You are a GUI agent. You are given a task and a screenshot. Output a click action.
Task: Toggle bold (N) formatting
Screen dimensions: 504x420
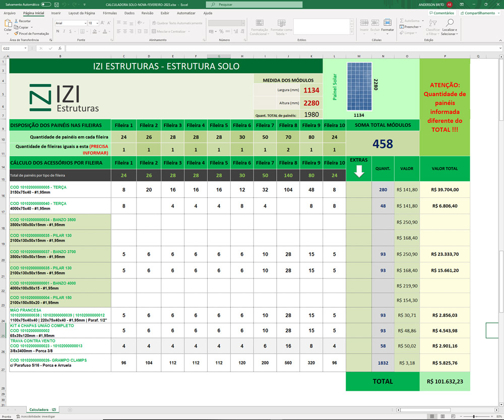point(57,31)
